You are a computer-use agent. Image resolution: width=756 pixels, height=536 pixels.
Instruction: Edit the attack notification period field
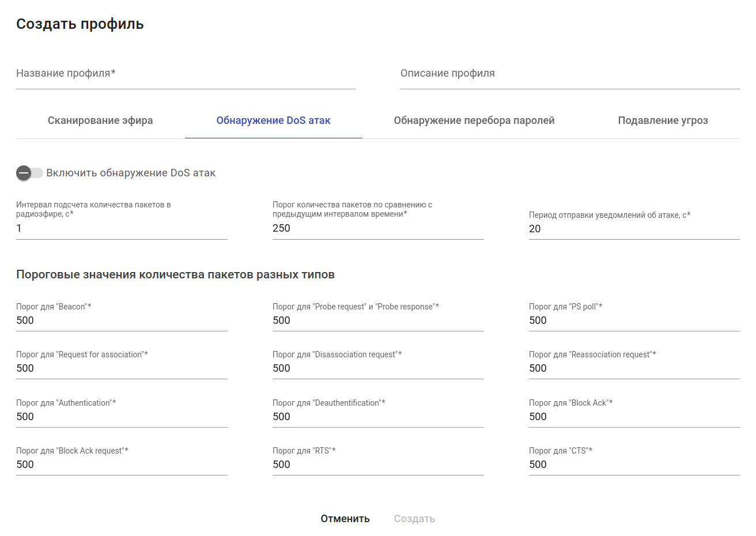tap(634, 229)
